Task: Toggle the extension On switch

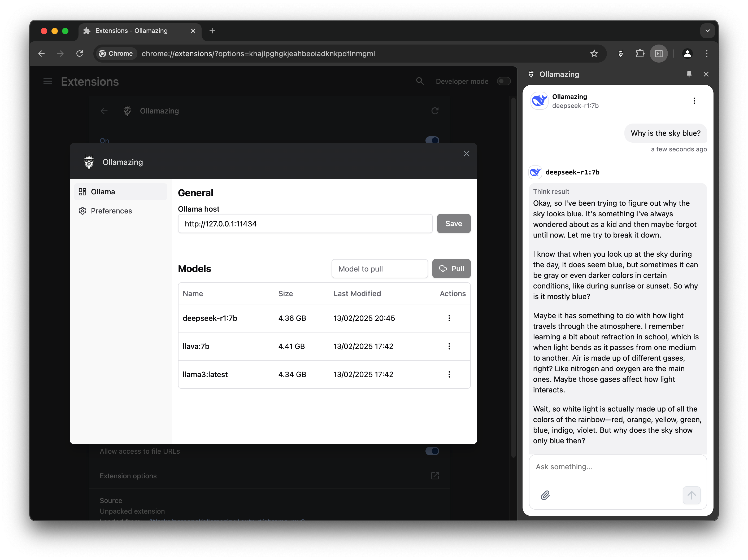Action: point(432,140)
